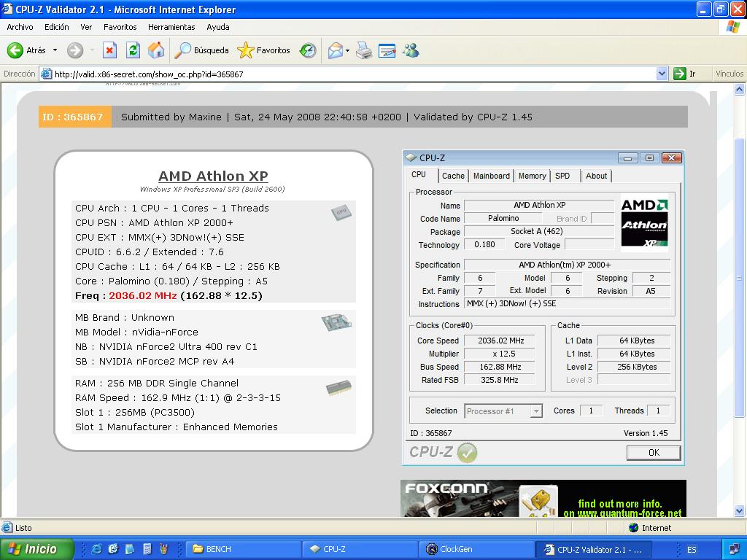Print the page with printer icon
The image size is (747, 560).
(x=364, y=50)
